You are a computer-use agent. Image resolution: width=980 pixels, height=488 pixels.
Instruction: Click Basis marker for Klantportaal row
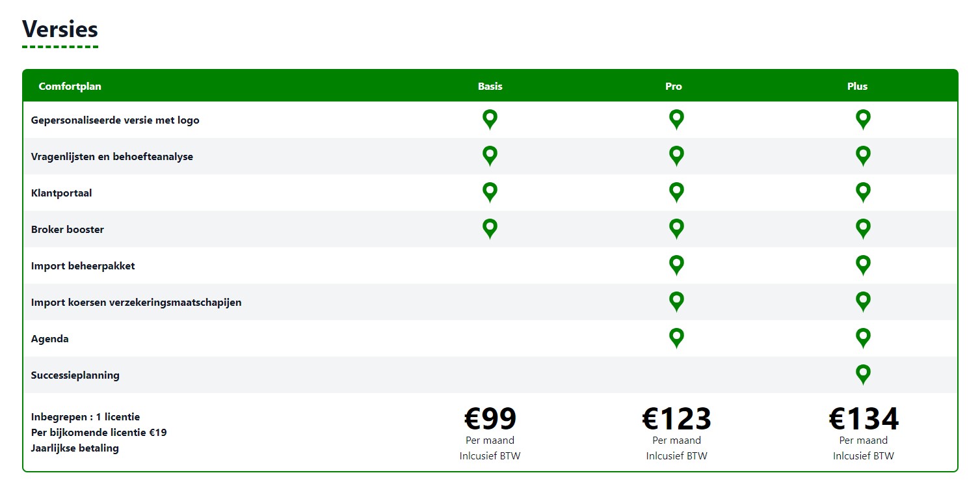(490, 193)
